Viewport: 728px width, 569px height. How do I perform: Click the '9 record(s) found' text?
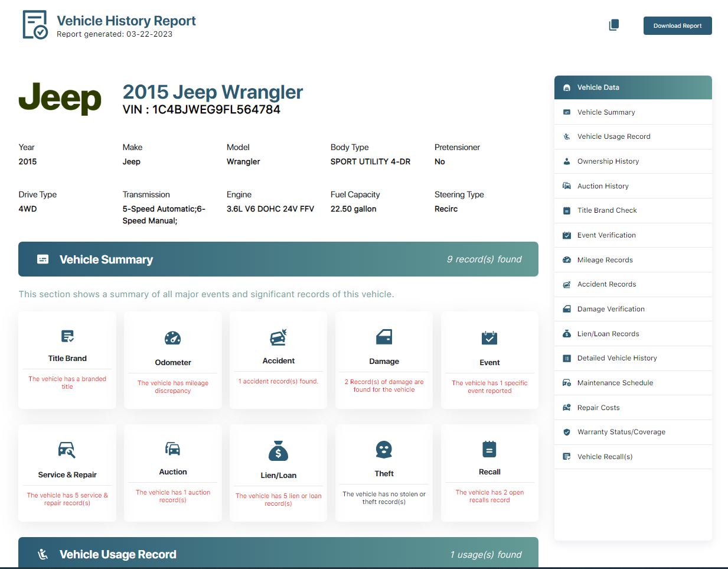pos(484,259)
